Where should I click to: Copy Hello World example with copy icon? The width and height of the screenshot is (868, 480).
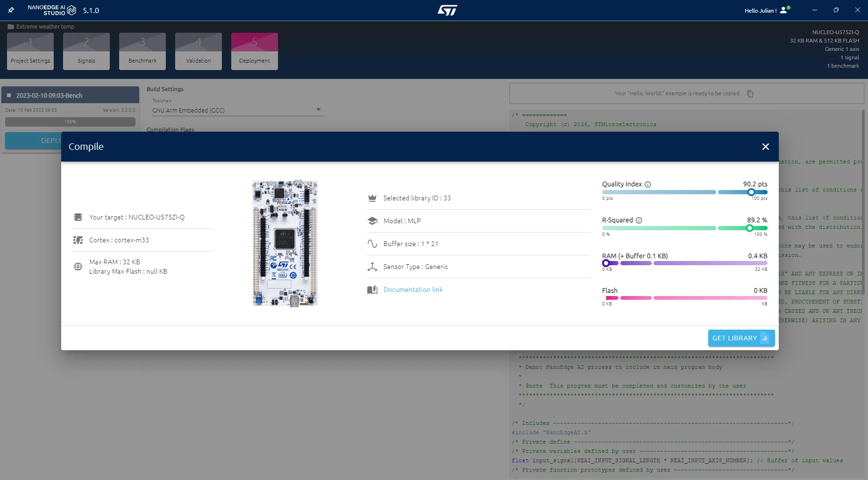tap(750, 94)
